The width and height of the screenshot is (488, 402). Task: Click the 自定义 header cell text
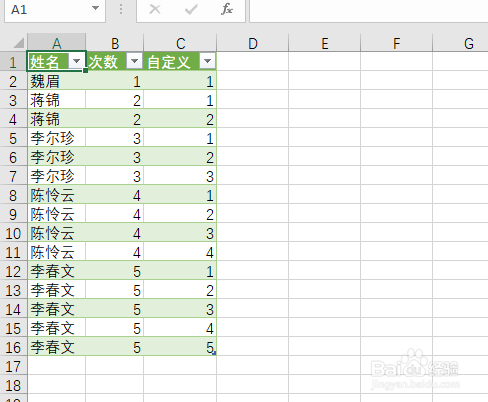(x=169, y=62)
